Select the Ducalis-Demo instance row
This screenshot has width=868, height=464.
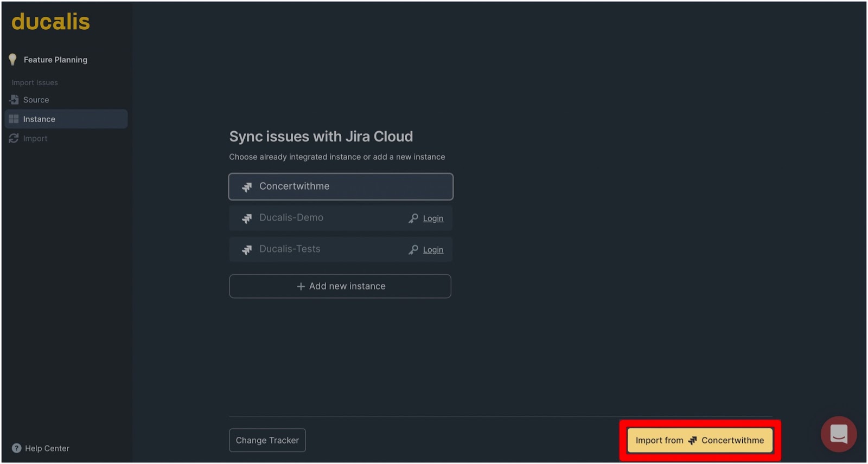pos(341,218)
